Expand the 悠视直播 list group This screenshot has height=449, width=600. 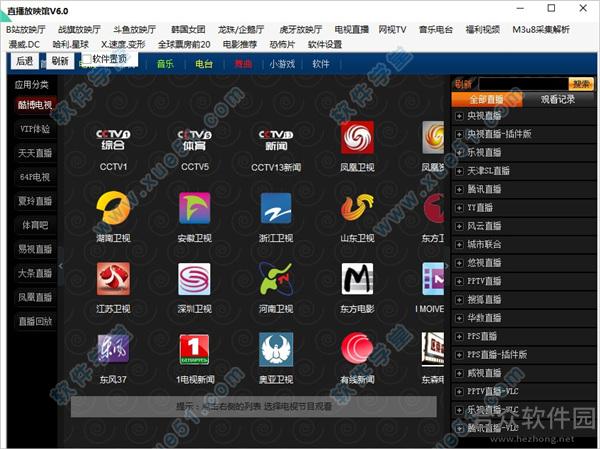click(459, 263)
